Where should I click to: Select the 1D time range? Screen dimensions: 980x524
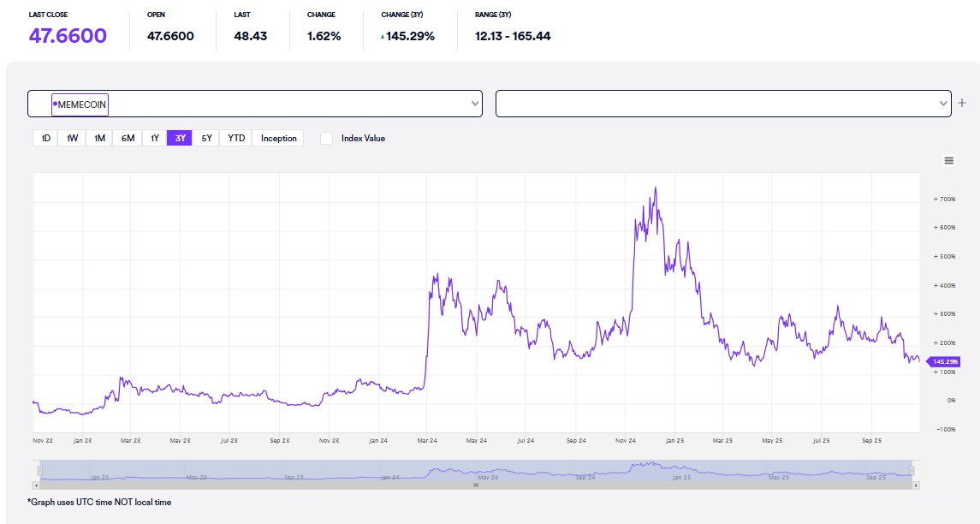coord(45,138)
